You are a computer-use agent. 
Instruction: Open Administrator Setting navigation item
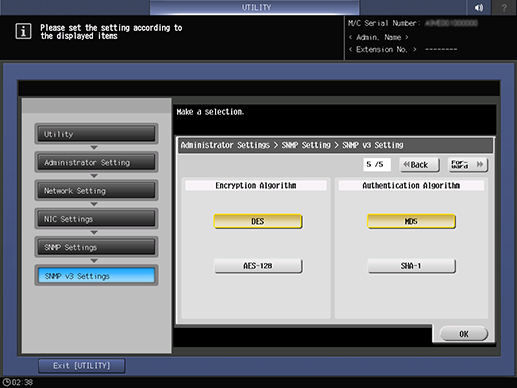(x=96, y=162)
